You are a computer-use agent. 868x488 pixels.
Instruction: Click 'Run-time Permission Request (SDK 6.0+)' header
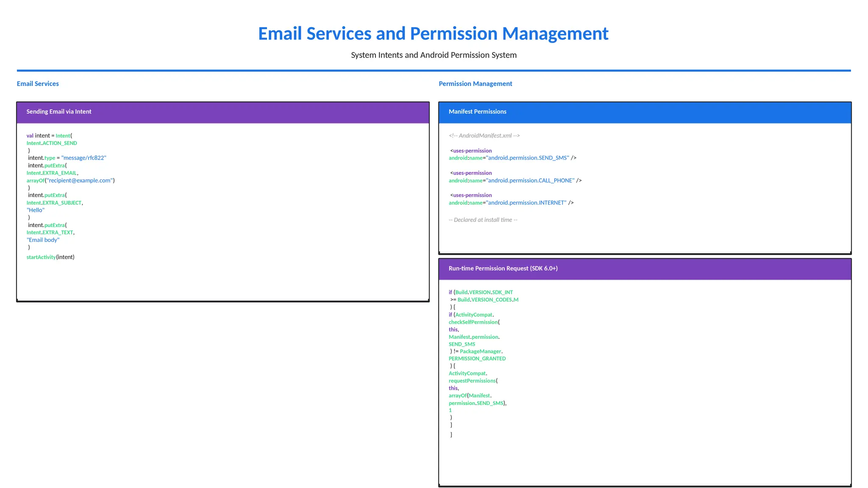645,269
